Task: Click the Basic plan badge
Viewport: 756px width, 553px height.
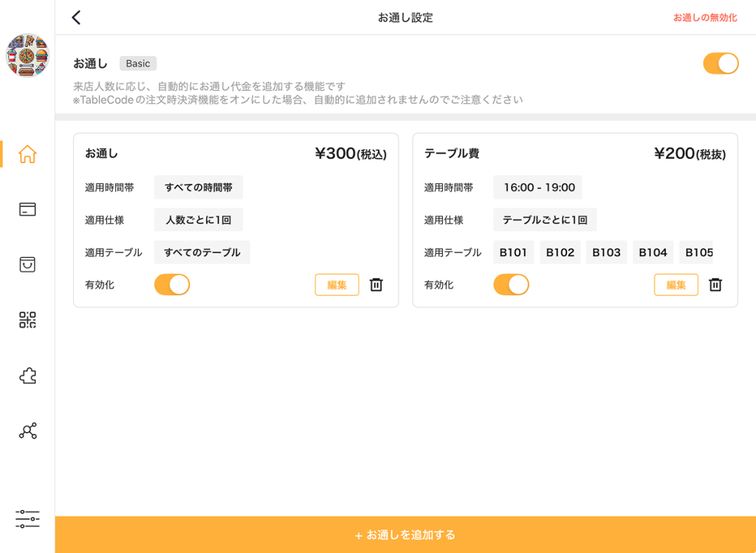Action: point(138,63)
